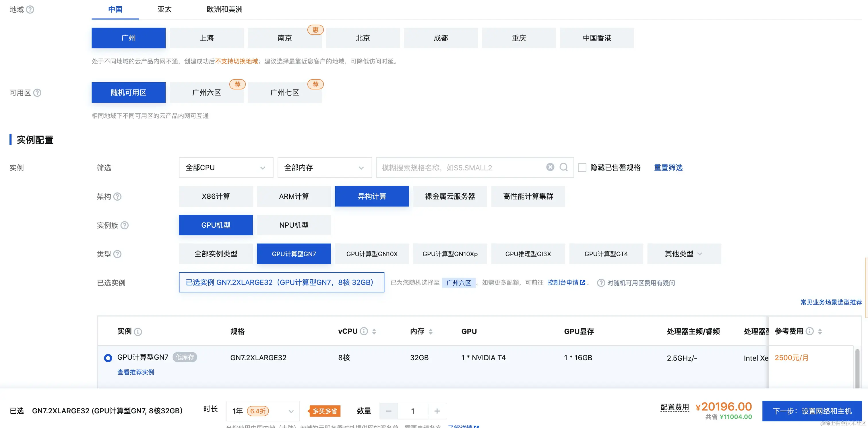Click the help icon beside 可用区
Image resolution: width=868 pixels, height=428 pixels.
37,93
